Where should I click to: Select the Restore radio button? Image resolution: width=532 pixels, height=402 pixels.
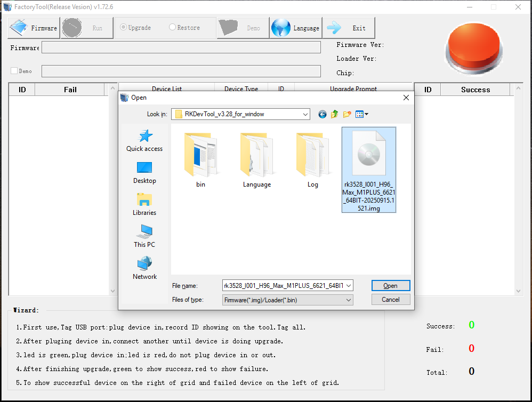point(172,28)
